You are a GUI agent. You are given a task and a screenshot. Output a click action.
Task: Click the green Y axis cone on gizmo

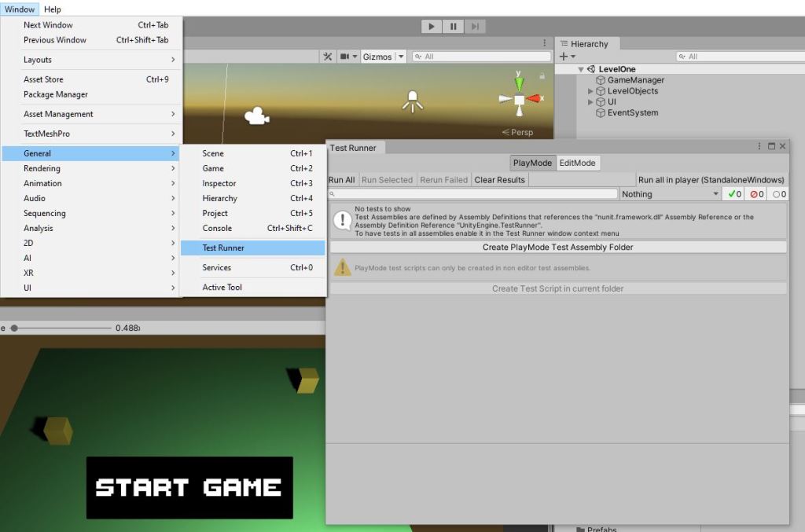pyautogui.click(x=519, y=83)
